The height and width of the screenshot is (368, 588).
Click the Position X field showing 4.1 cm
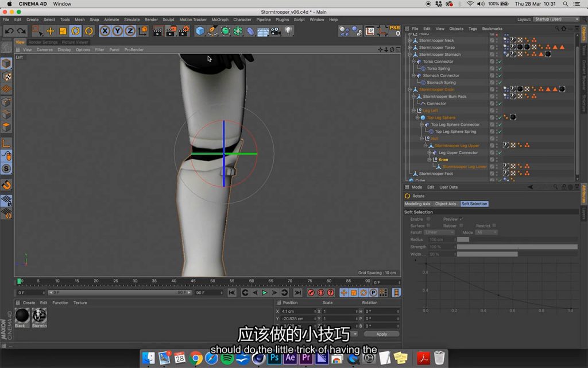point(298,311)
